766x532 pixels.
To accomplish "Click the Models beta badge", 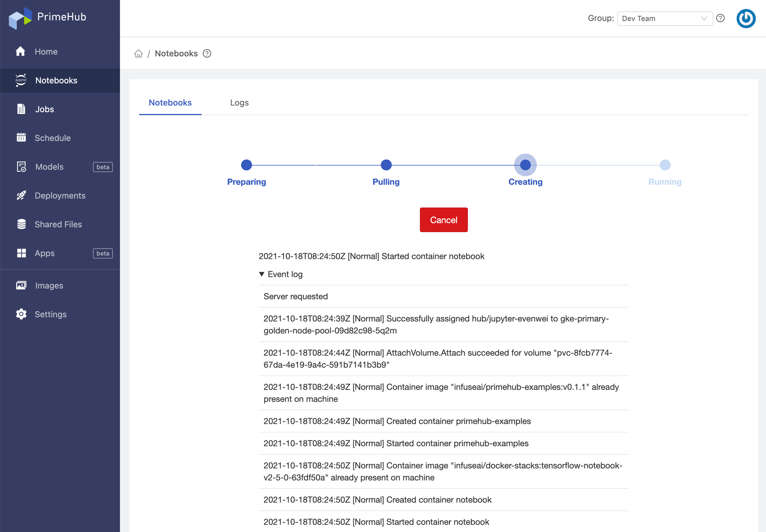I will point(103,167).
